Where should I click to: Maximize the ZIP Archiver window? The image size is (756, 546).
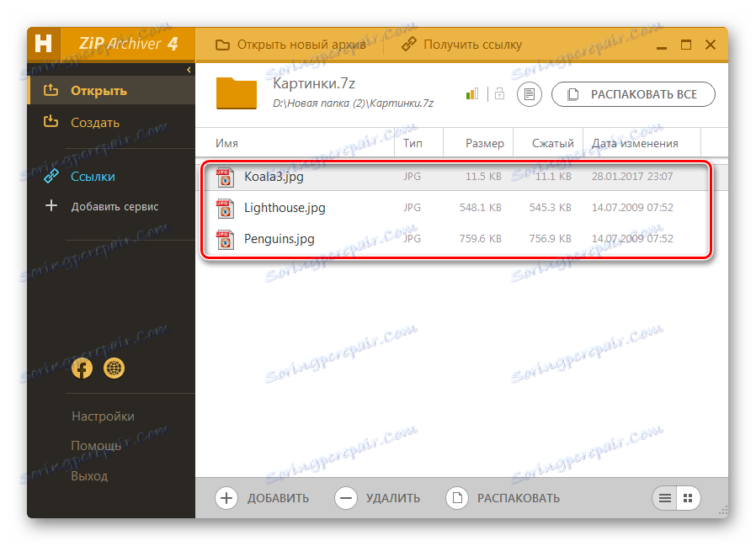[685, 45]
